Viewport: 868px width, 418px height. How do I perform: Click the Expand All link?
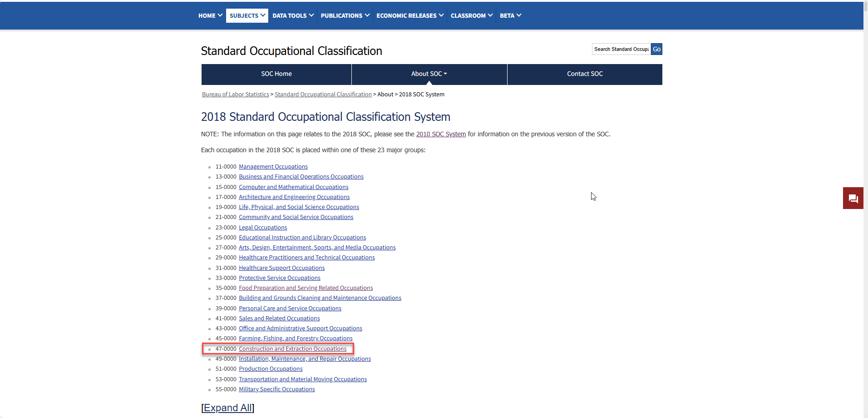pos(227,408)
